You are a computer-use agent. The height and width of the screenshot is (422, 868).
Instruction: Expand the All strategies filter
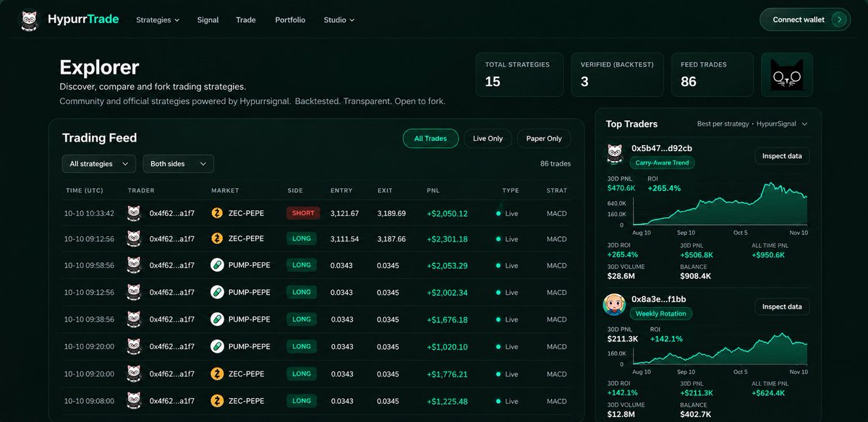tap(99, 164)
